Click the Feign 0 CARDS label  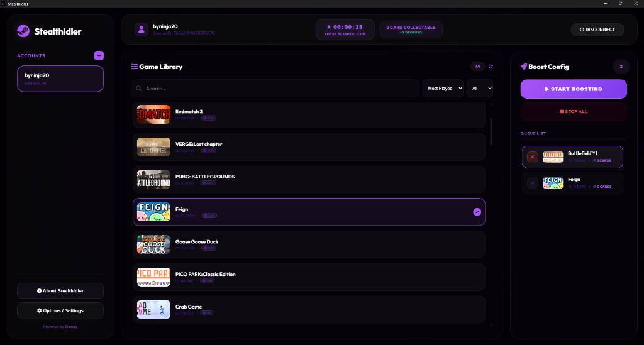coord(602,187)
